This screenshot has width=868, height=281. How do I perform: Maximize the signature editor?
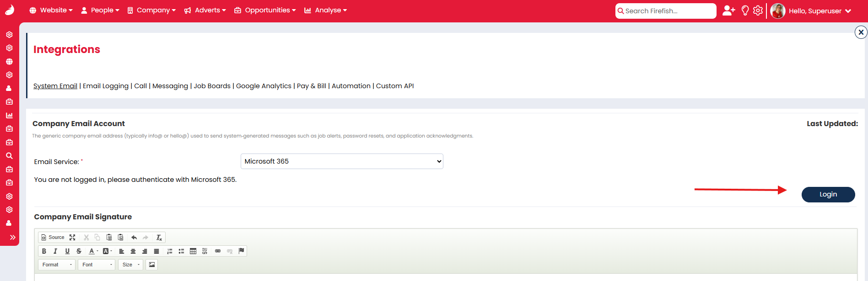(72, 237)
